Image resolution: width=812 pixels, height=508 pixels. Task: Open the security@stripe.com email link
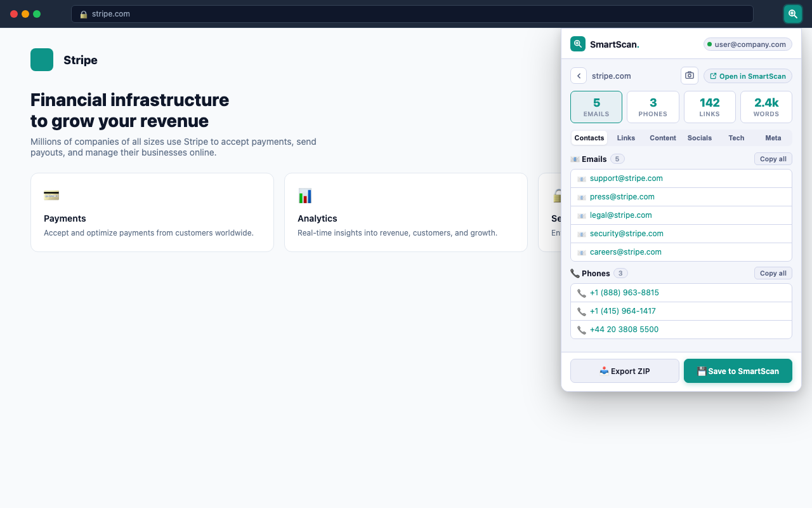click(x=627, y=234)
